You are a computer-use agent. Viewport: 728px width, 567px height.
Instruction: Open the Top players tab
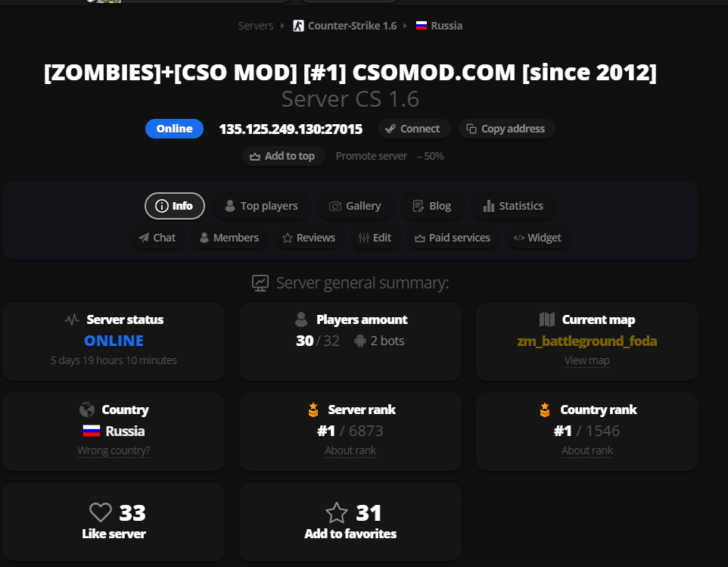(x=260, y=206)
